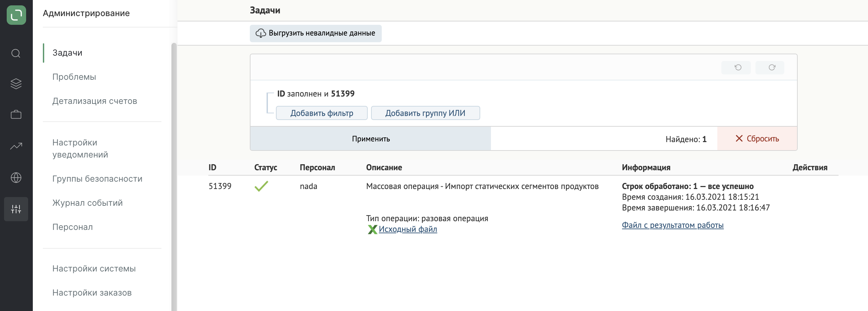Viewport: 868px width, 311px height.
Task: Open Журнал событий menu item
Action: click(x=88, y=203)
